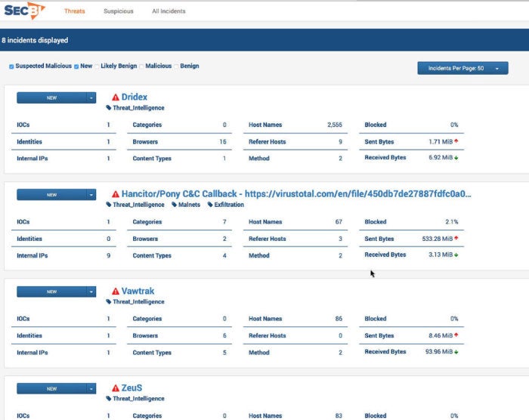The width and height of the screenshot is (529, 420).
Task: Click Internal IPs value 9 for Hancitor/Pony
Action: pyautogui.click(x=109, y=256)
